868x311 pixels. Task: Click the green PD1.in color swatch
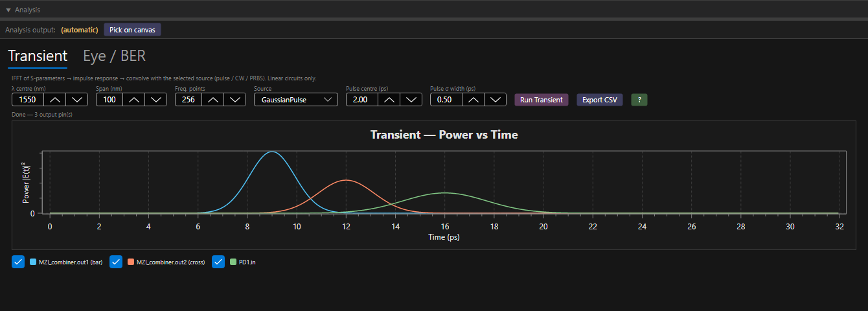[234, 262]
